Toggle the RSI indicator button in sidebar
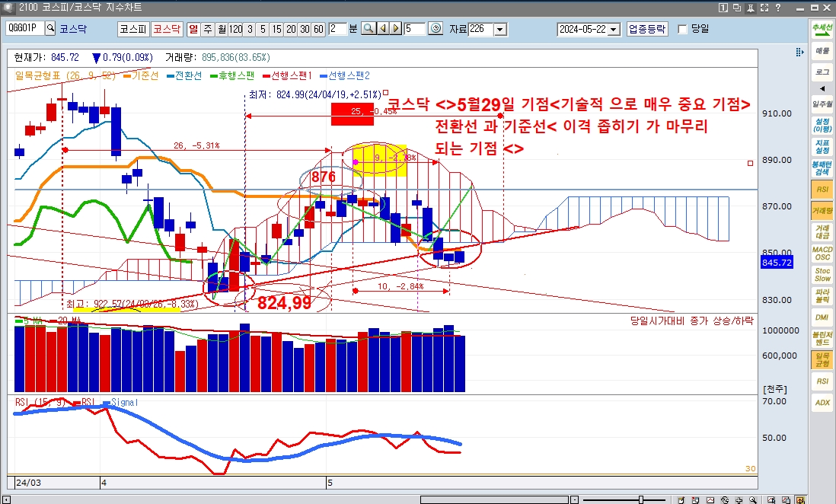Viewport: 836px width, 504px height. [822, 189]
